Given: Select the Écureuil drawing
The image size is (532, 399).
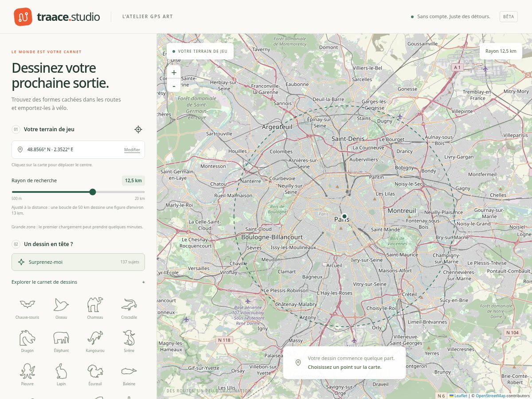Looking at the screenshot, I should click(95, 375).
